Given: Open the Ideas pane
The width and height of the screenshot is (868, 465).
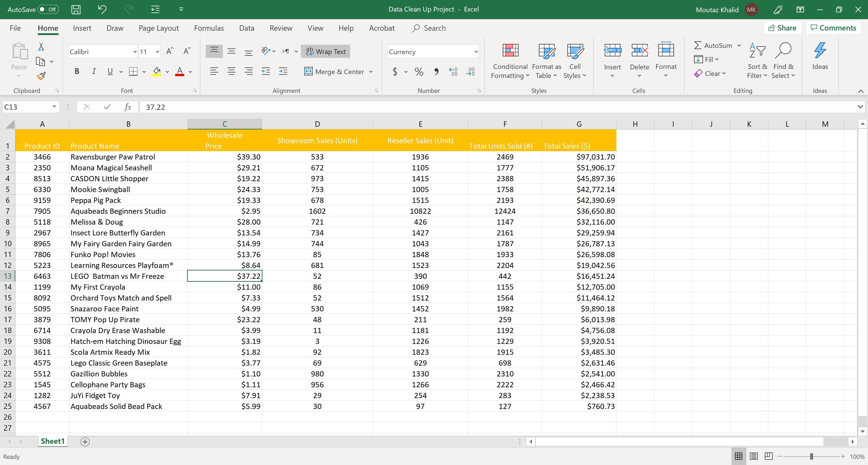Looking at the screenshot, I should pos(820,56).
